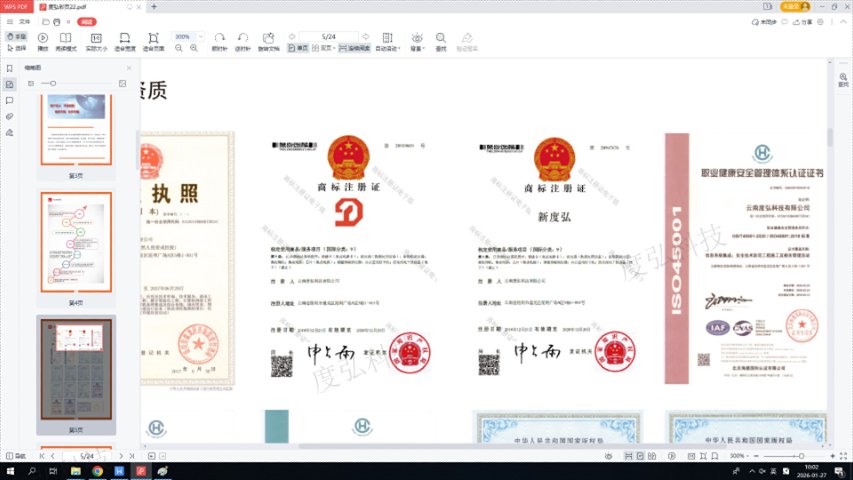Select the page 3 thumbnail
The width and height of the screenshot is (853, 480).
click(76, 130)
